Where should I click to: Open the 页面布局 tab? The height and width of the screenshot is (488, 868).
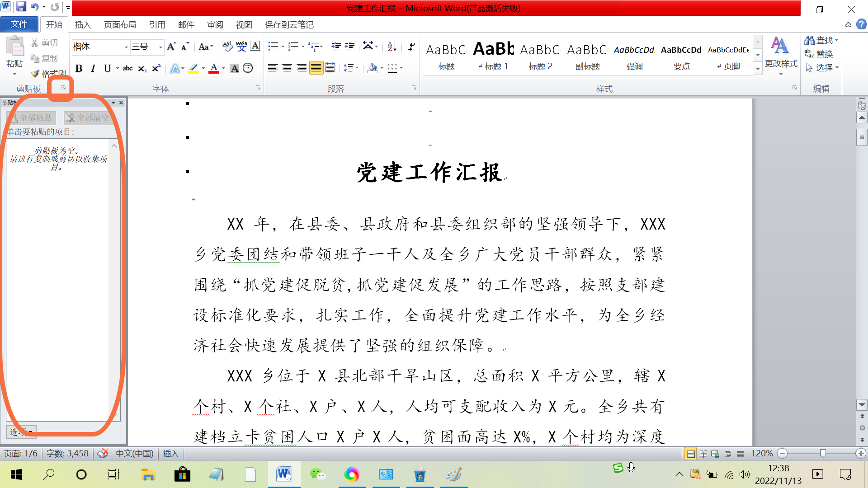120,25
